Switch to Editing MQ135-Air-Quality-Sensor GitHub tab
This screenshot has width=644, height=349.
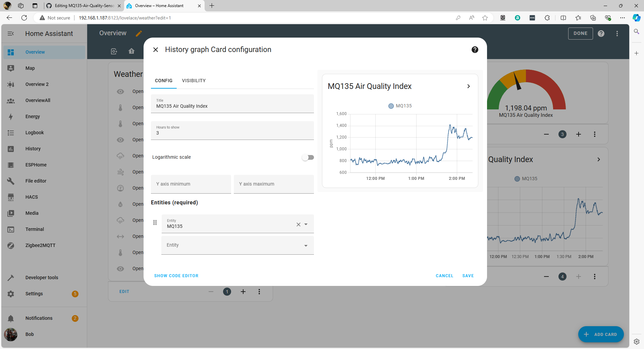pyautogui.click(x=84, y=6)
